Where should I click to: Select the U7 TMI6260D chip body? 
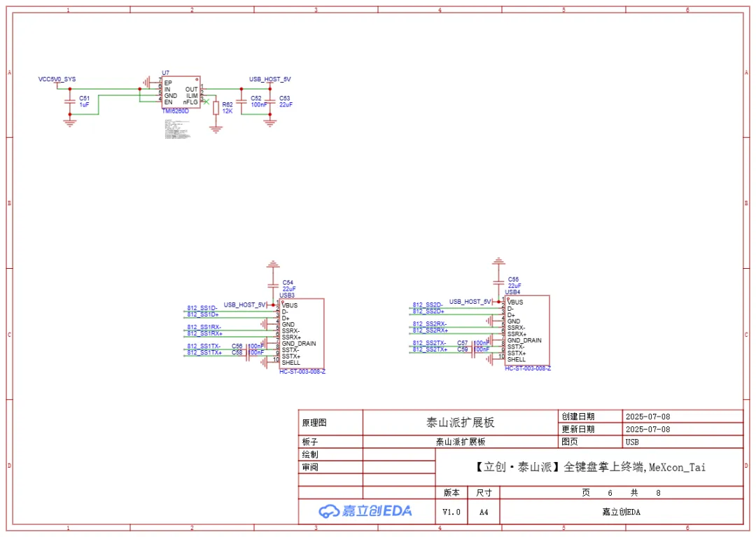[x=181, y=92]
